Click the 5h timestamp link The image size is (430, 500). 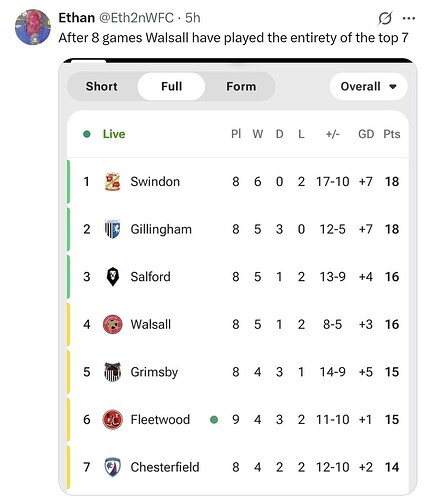pos(193,18)
